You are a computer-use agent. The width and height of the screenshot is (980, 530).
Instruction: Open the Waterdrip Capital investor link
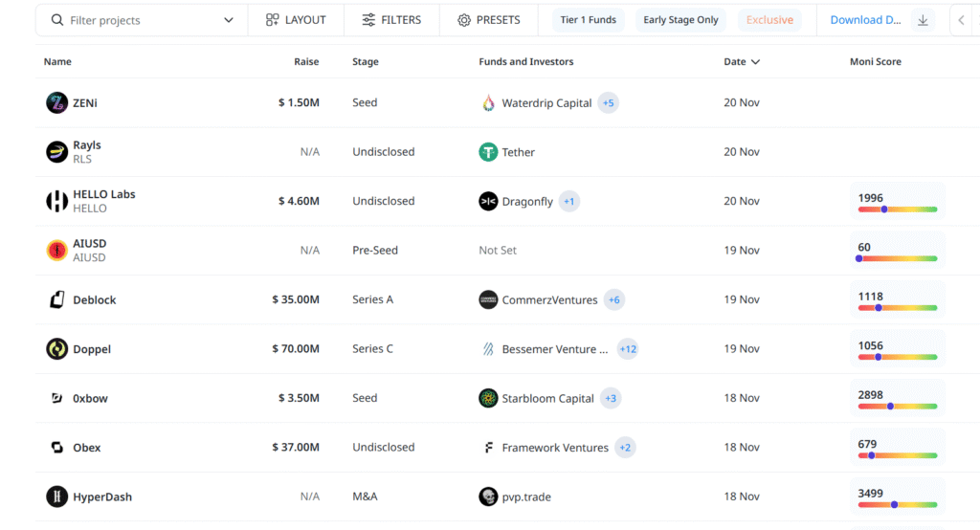click(546, 103)
